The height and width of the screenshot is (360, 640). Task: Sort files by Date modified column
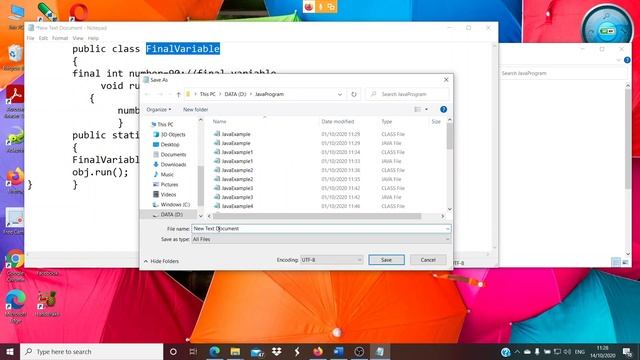pos(338,122)
